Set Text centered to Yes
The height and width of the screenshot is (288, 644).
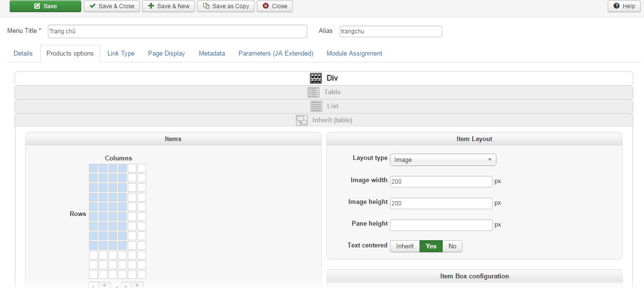431,246
